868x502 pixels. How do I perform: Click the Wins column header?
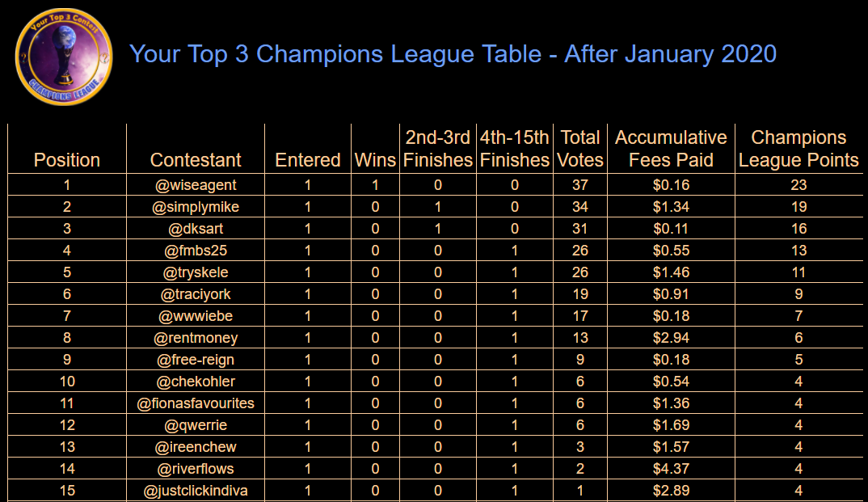[x=375, y=160]
